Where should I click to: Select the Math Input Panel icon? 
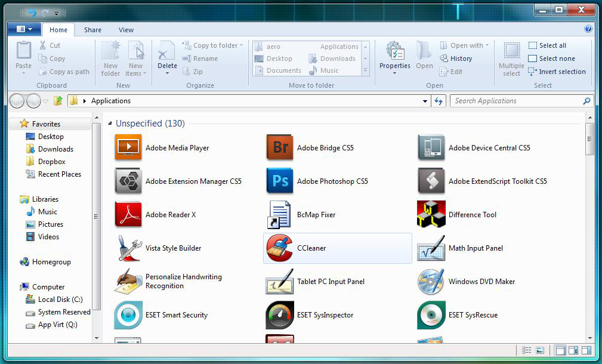(431, 248)
